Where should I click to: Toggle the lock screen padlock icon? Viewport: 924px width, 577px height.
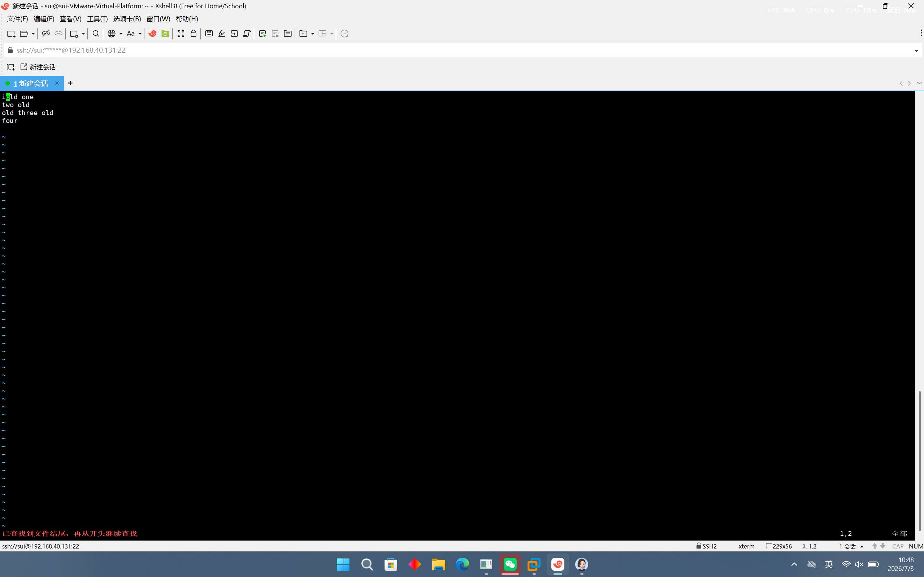194,34
